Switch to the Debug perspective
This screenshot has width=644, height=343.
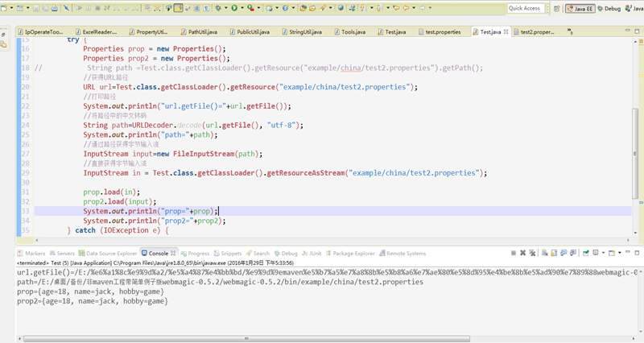click(x=609, y=8)
